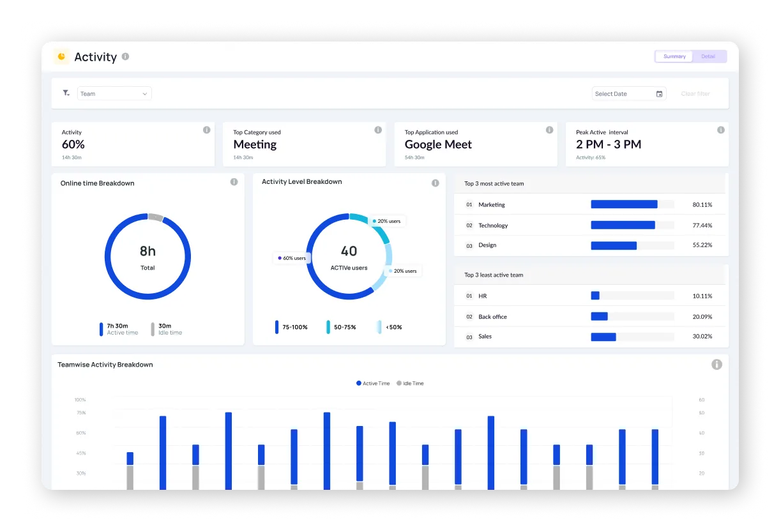Click the info icon beside the Activity title

pyautogui.click(x=125, y=57)
